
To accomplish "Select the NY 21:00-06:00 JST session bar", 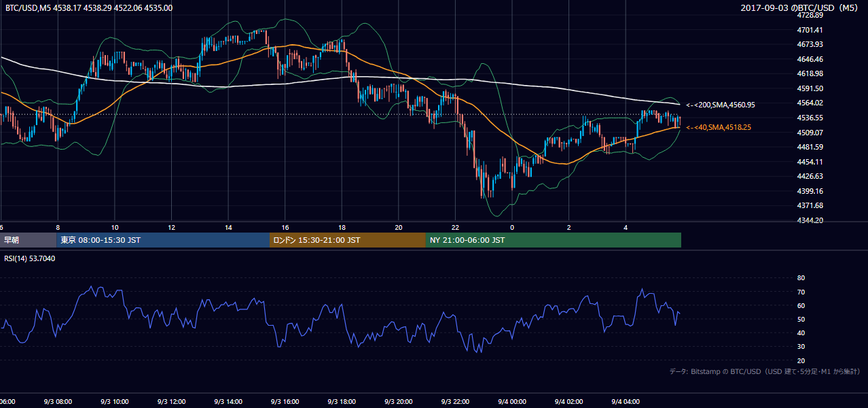I will (554, 240).
